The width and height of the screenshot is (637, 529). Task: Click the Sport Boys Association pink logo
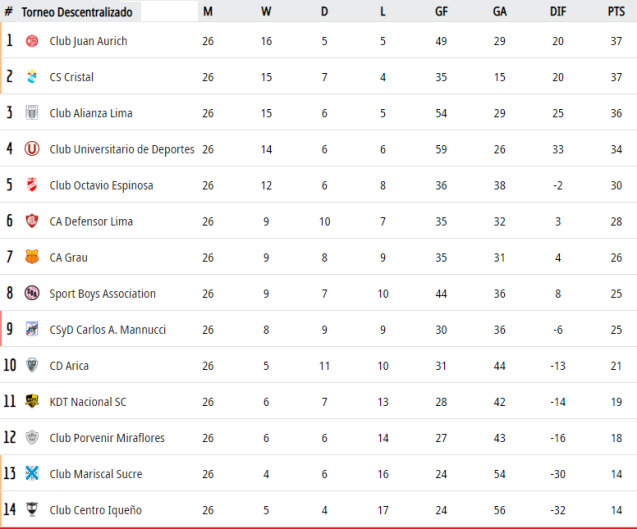[x=32, y=293]
